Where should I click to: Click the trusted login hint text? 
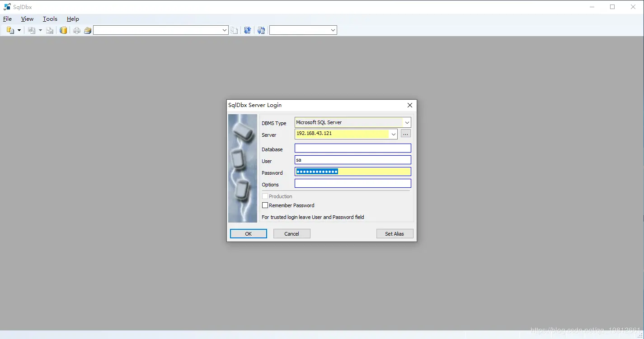[x=313, y=217]
